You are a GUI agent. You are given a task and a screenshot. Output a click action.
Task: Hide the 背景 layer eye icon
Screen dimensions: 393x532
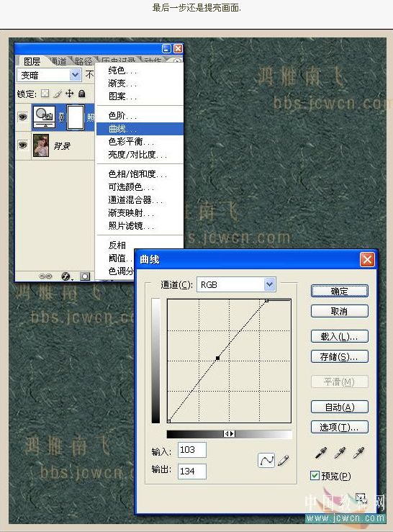(x=23, y=145)
